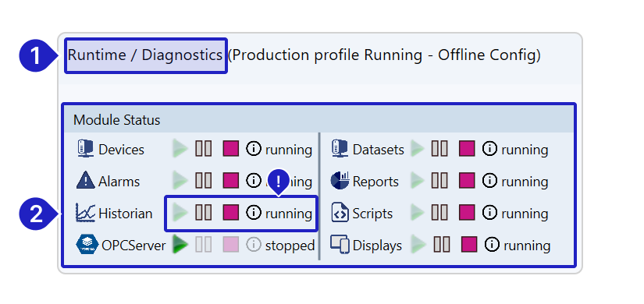This screenshot has width=644, height=304.
Task: Pause the Devices module
Action: point(203,149)
